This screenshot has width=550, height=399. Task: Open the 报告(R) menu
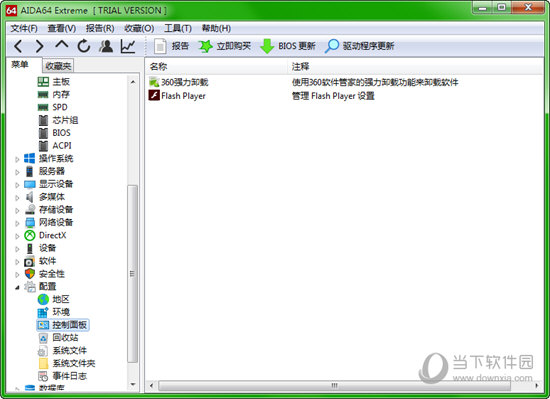click(100, 28)
